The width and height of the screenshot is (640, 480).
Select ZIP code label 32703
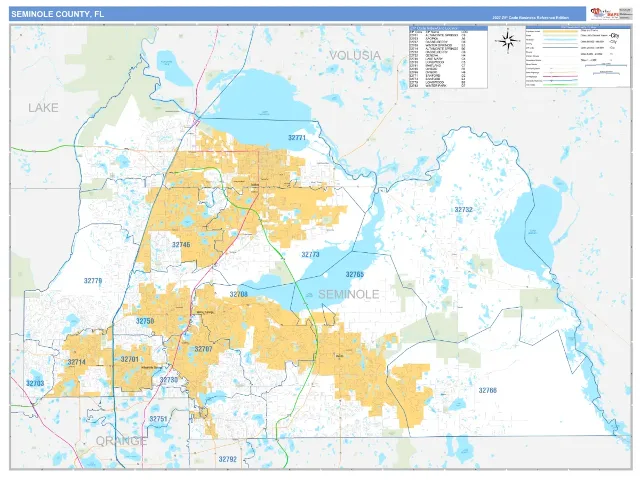[35, 383]
